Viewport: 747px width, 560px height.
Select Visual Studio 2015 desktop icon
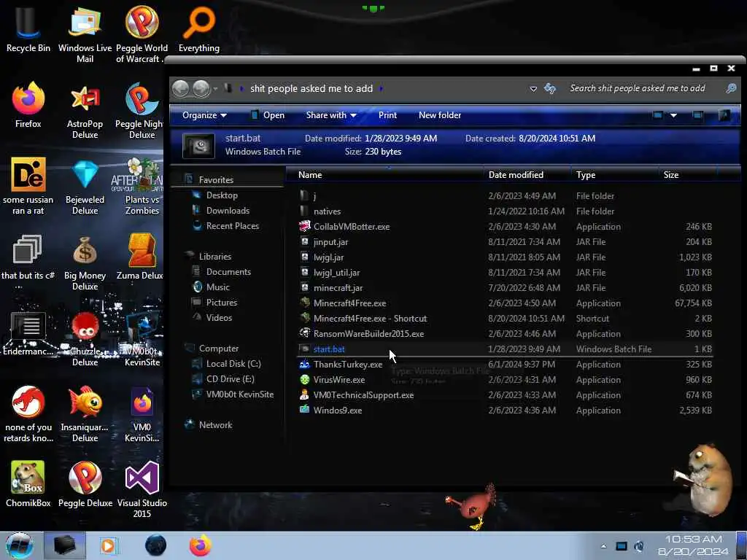tap(142, 489)
